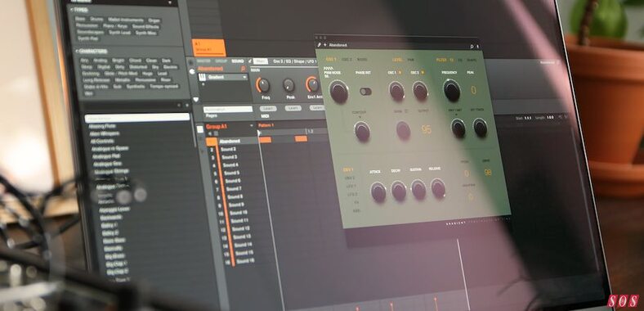Select the orange A1 group block
Viewport: 644px width, 311px height.
(x=209, y=47)
